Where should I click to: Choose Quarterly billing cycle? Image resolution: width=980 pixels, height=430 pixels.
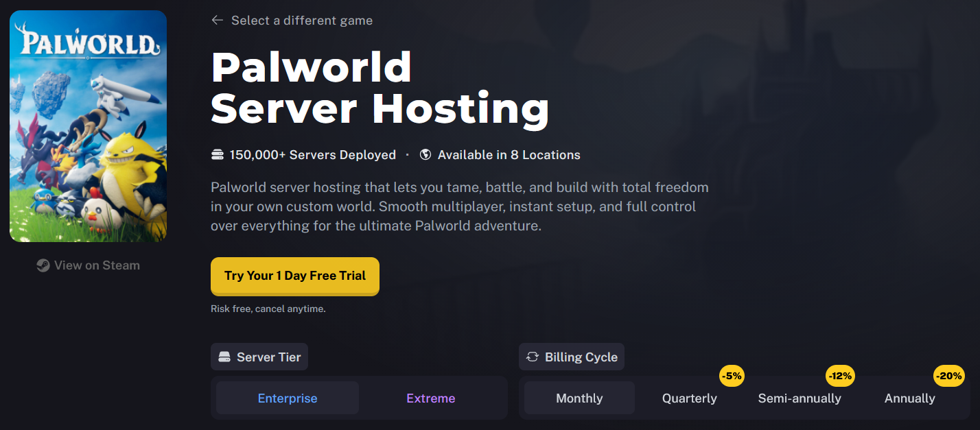690,398
